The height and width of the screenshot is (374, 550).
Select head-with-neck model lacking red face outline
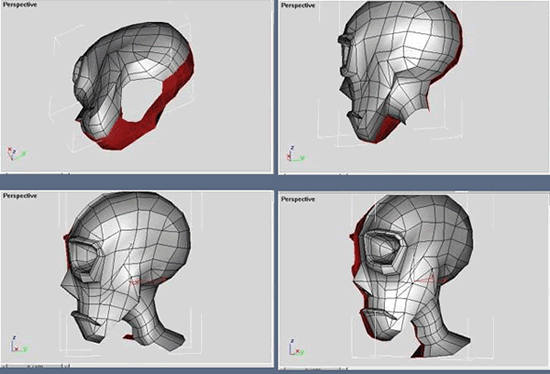click(x=126, y=270)
